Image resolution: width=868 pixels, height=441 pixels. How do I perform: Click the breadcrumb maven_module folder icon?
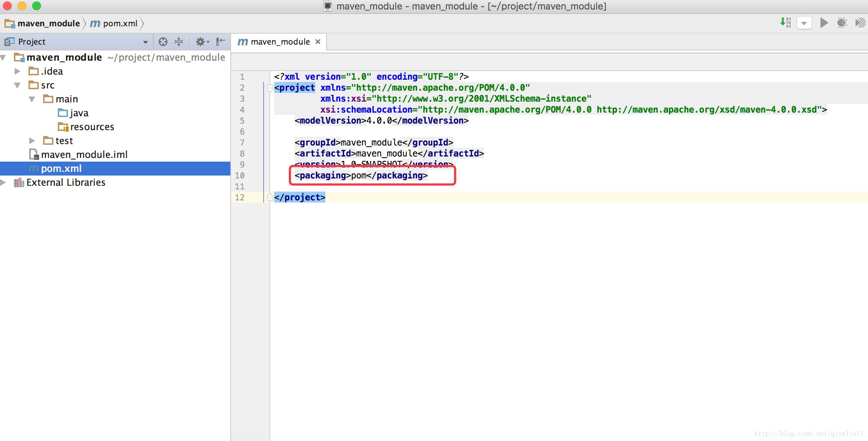10,24
